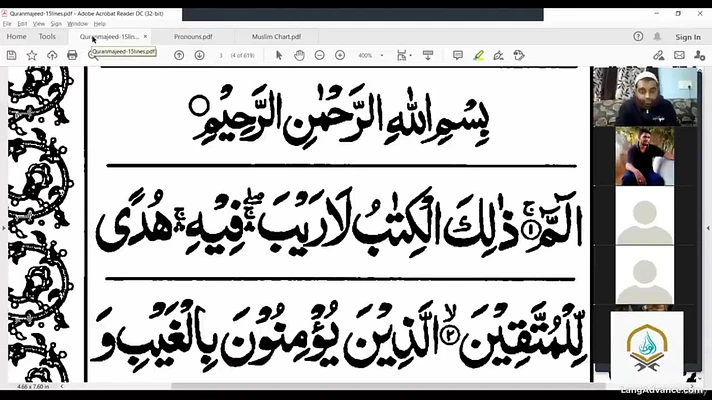Expand the right tools pane arrow
The height and width of the screenshot is (400, 712).
pyautogui.click(x=708, y=228)
